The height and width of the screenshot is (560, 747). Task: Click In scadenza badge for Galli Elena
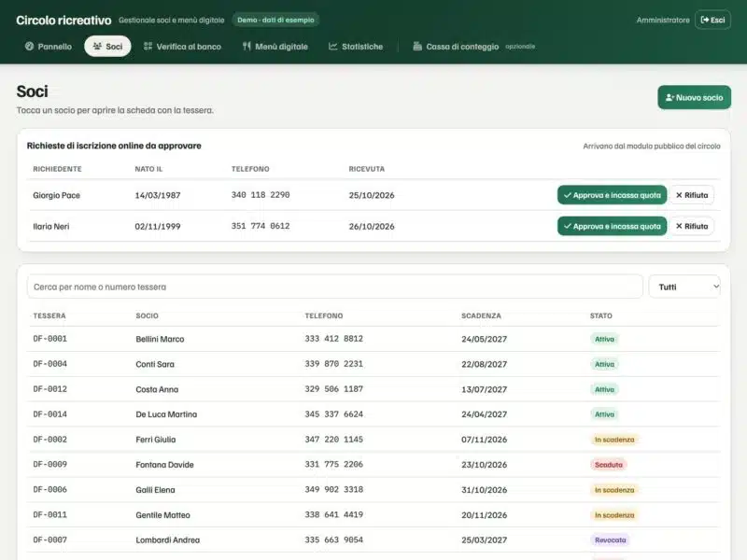point(614,490)
